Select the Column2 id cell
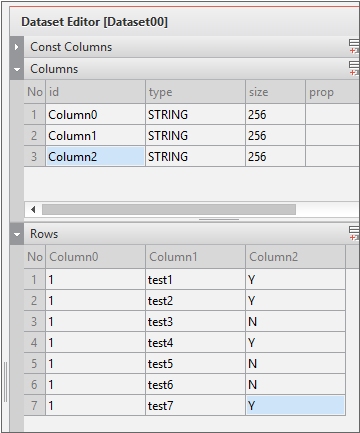 tap(95, 157)
